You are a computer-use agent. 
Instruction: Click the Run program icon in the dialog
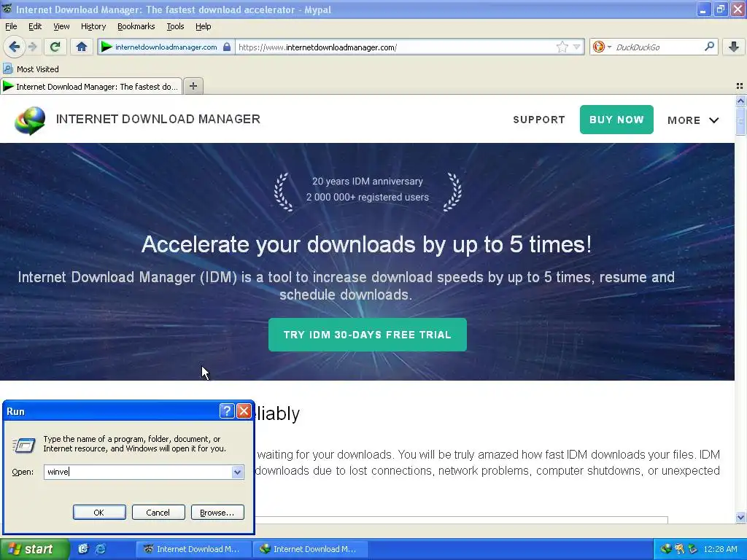23,445
